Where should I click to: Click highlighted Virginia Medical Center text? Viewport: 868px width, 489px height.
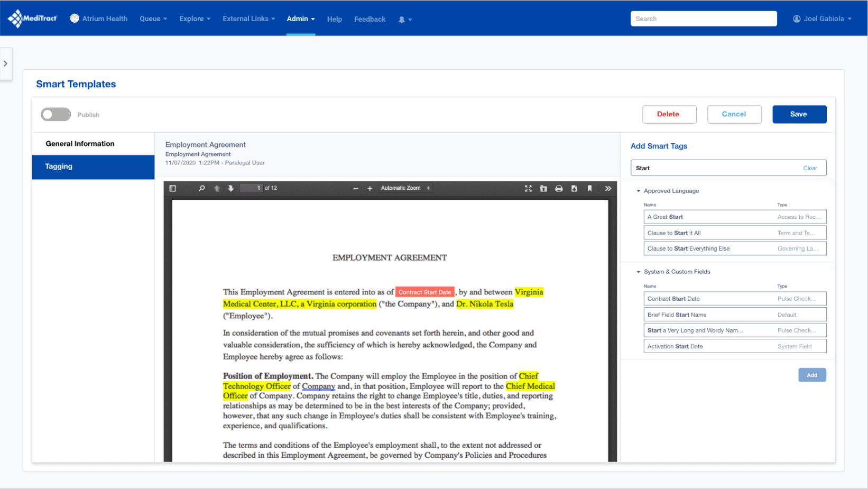(x=300, y=304)
